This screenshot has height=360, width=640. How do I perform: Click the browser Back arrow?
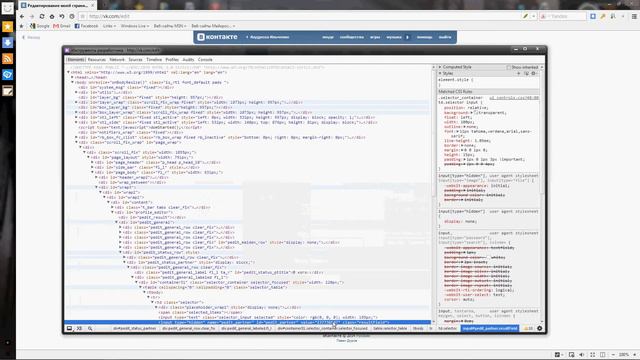[x=22, y=16]
